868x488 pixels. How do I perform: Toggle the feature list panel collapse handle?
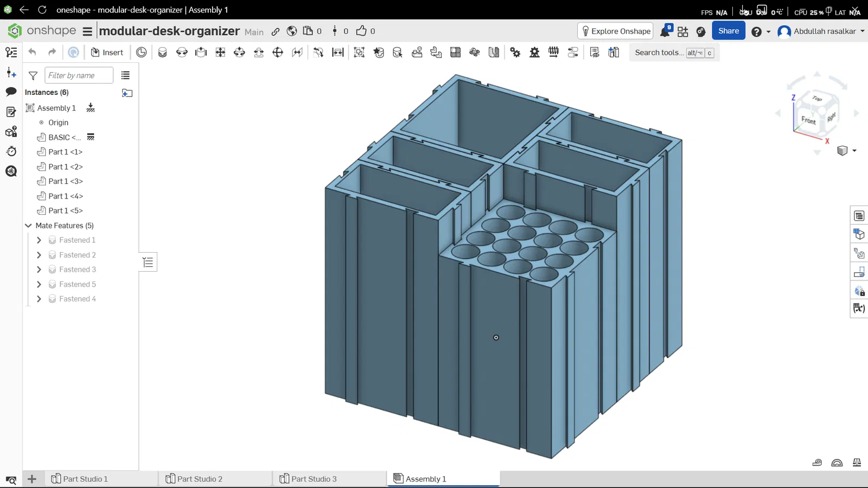[x=148, y=263]
